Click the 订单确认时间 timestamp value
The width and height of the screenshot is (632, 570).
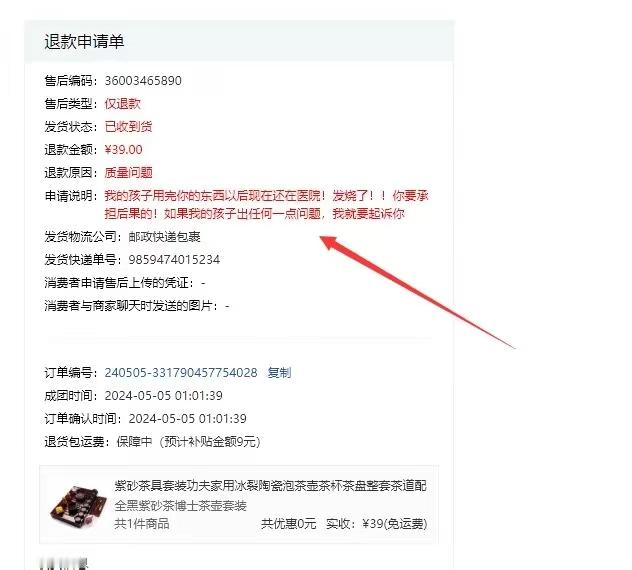point(187,418)
